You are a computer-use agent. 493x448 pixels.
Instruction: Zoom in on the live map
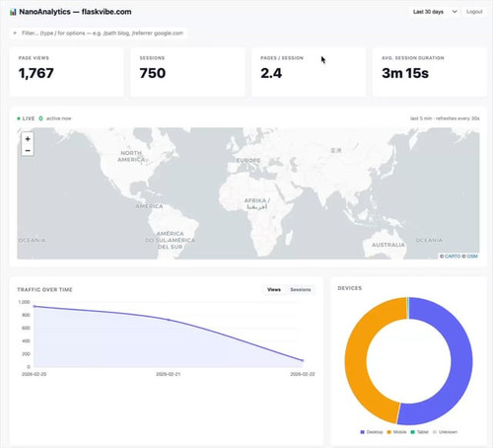28,139
